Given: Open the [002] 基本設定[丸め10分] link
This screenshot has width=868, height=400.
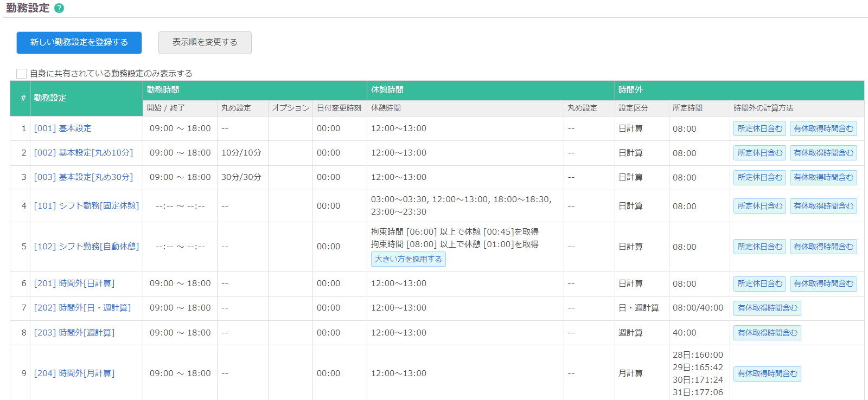Looking at the screenshot, I should click(x=83, y=153).
